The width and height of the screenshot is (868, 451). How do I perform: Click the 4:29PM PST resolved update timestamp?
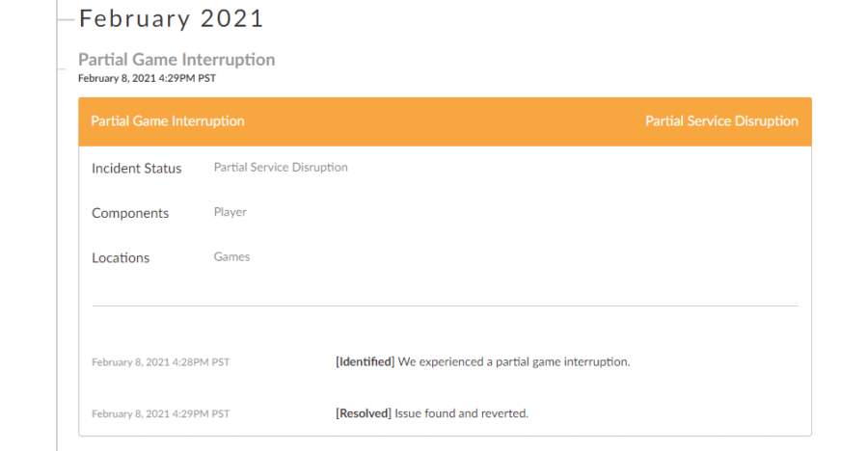point(160,413)
